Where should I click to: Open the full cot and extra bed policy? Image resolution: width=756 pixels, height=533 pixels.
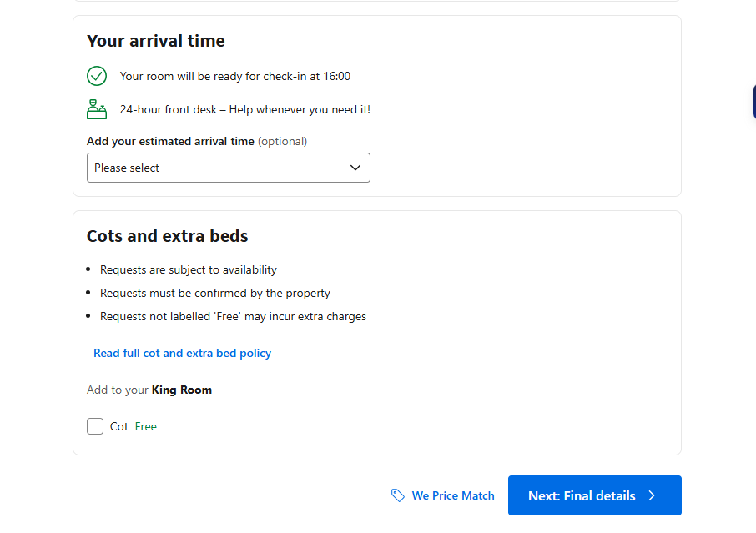182,353
